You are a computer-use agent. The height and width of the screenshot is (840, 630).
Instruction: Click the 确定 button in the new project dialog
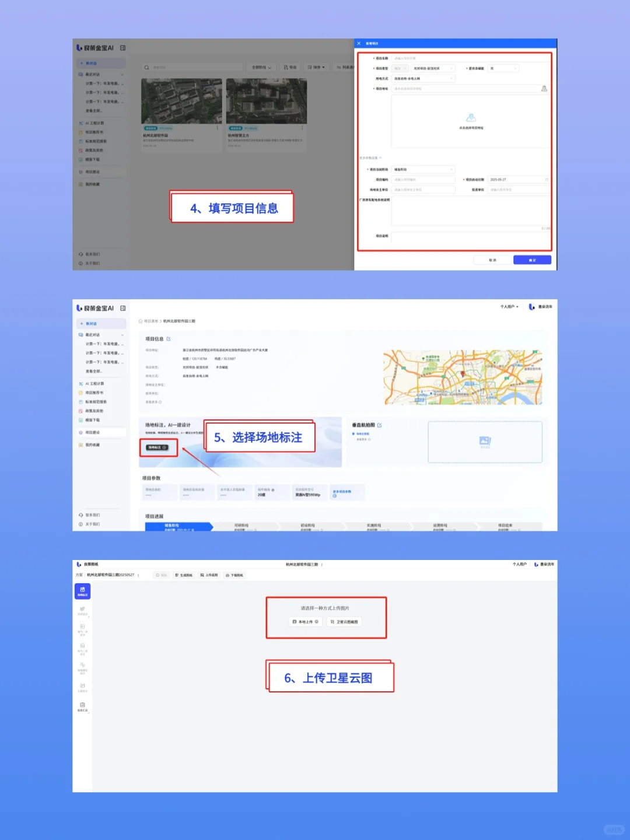tap(531, 260)
